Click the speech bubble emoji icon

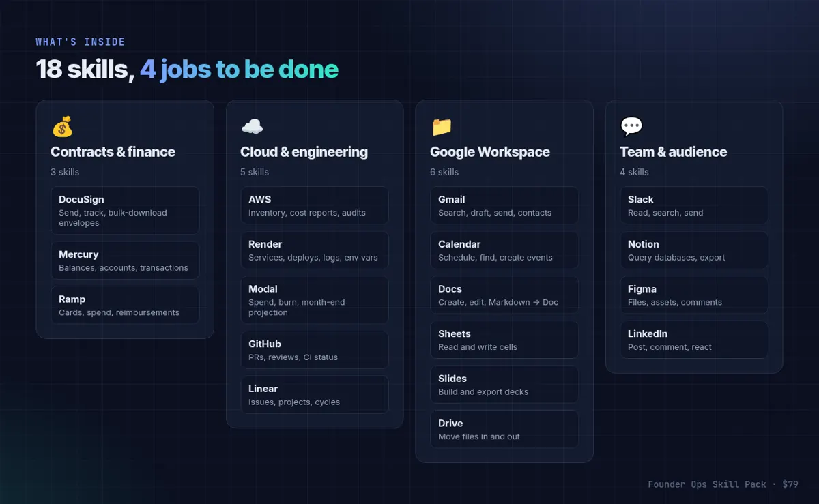[631, 127]
